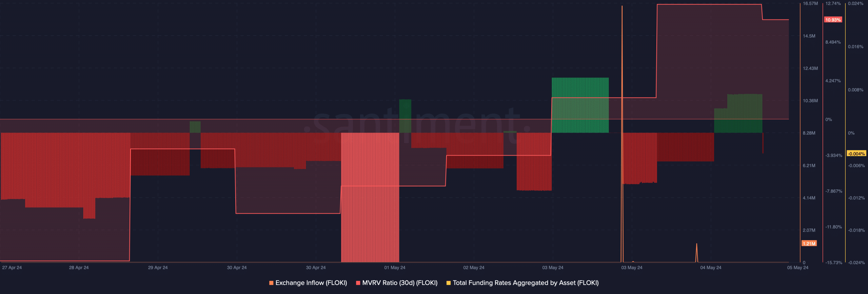868x294 pixels.
Task: Select the 10.93% MVRV current value badge
Action: click(x=833, y=20)
